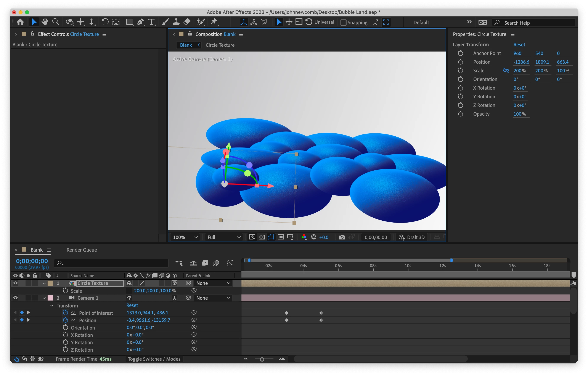This screenshot has width=588, height=375.
Task: Enable the Snapping checkbox
Action: (x=343, y=23)
